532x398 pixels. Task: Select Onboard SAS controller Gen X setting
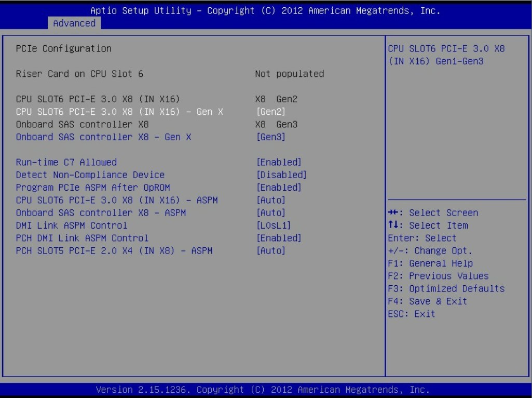tap(103, 137)
